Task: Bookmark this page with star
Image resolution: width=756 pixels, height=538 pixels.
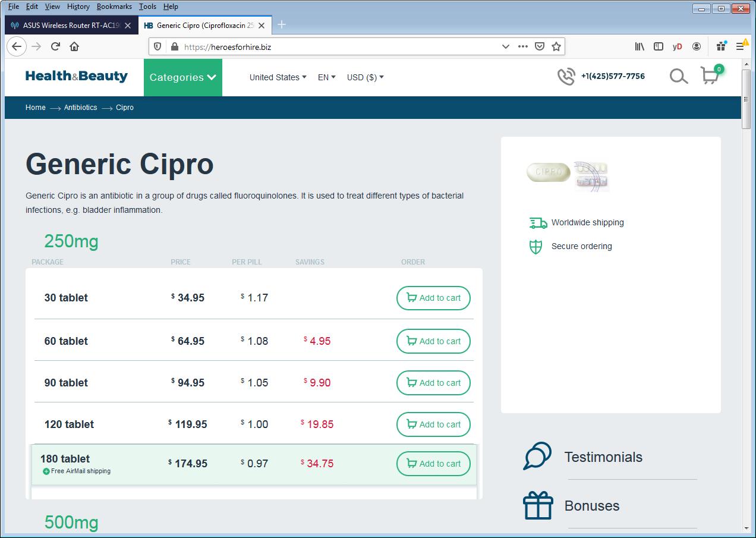Action: tap(556, 46)
